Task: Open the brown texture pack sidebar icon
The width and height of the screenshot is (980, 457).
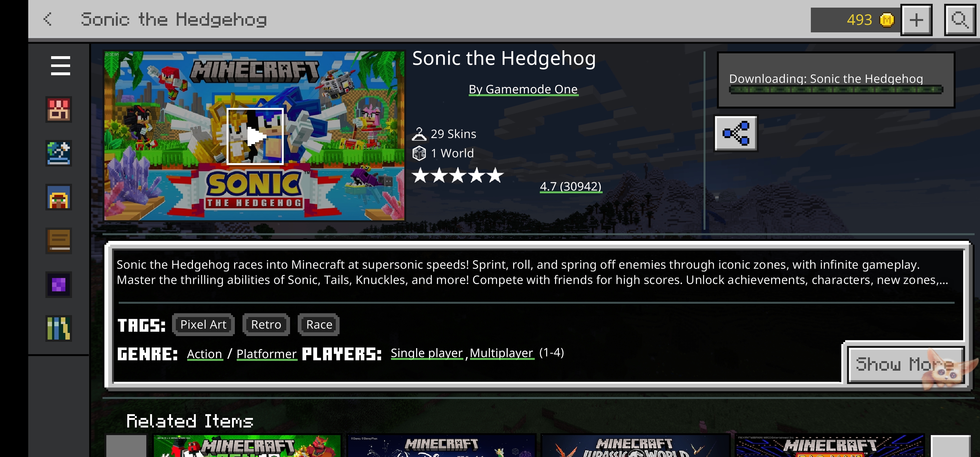Action: pos(59,241)
